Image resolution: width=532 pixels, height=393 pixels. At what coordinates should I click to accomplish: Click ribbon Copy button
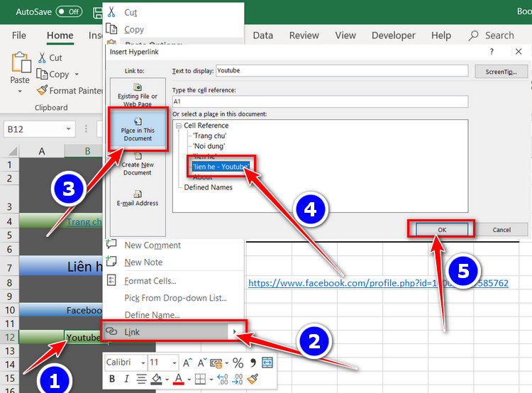pyautogui.click(x=53, y=74)
